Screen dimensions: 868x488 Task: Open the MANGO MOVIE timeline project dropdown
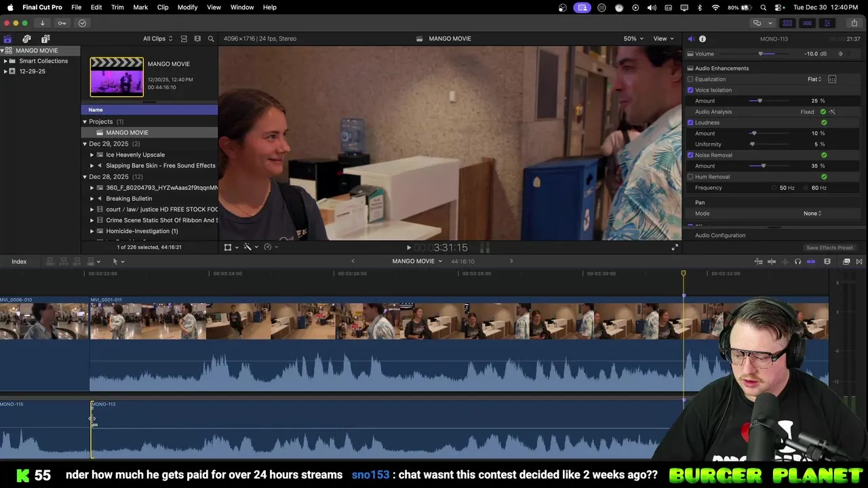pos(417,261)
